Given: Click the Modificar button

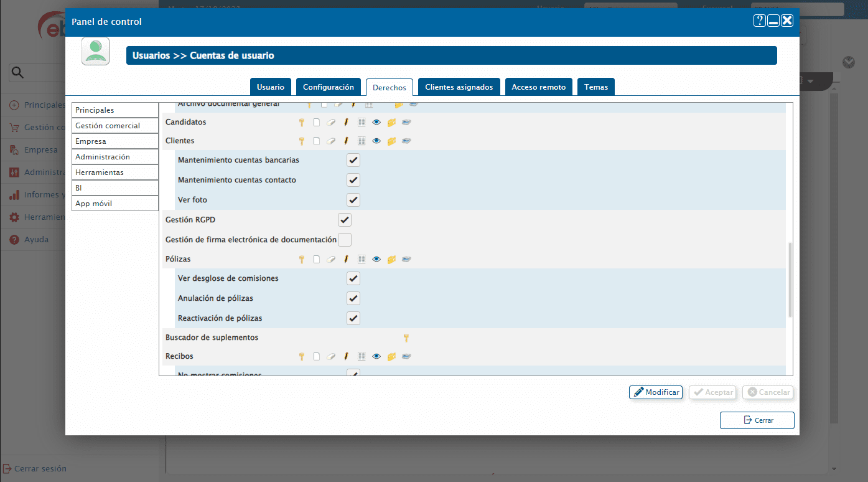Looking at the screenshot, I should [656, 392].
